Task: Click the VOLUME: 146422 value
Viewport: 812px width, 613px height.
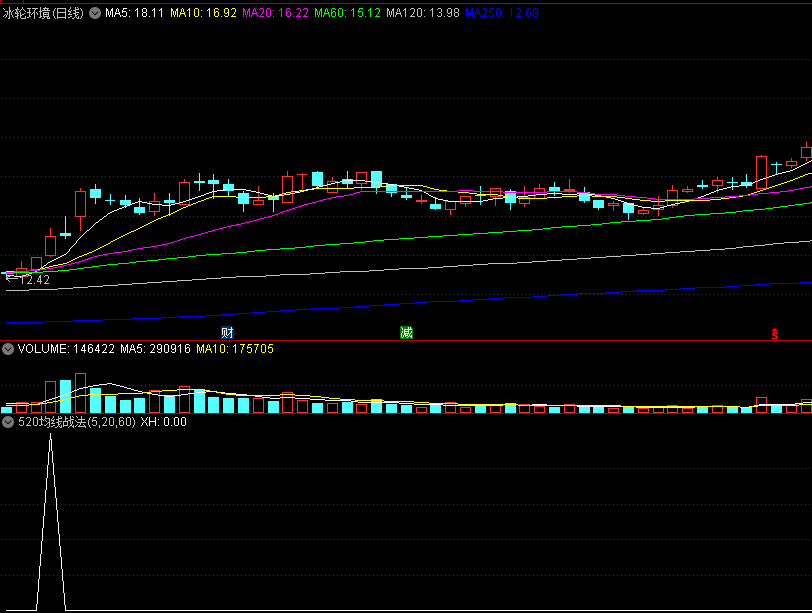Action: tap(66, 349)
